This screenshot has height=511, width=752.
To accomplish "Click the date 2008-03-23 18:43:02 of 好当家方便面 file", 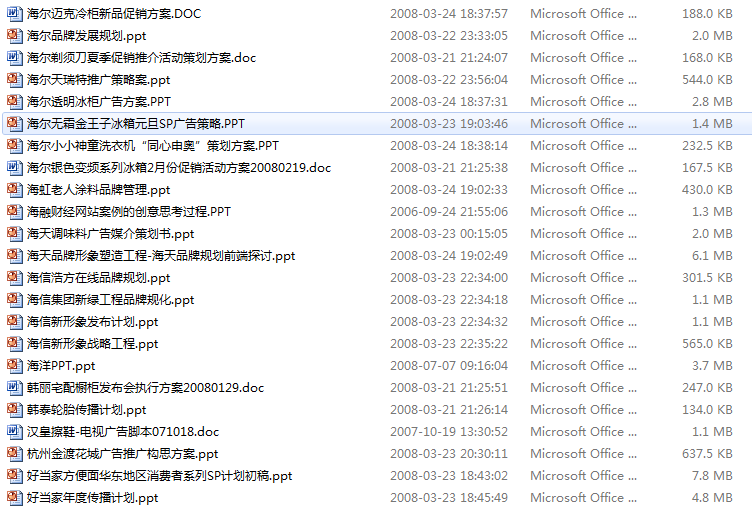I will click(449, 475).
